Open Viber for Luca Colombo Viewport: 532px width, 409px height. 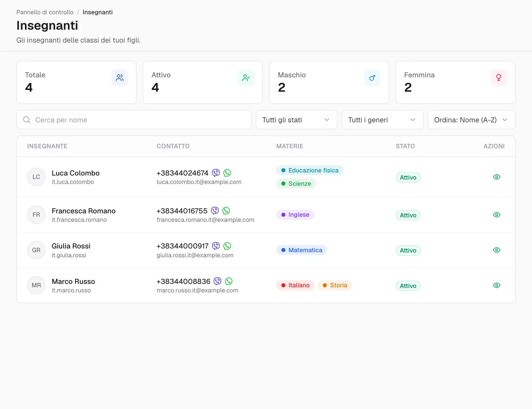coord(216,173)
